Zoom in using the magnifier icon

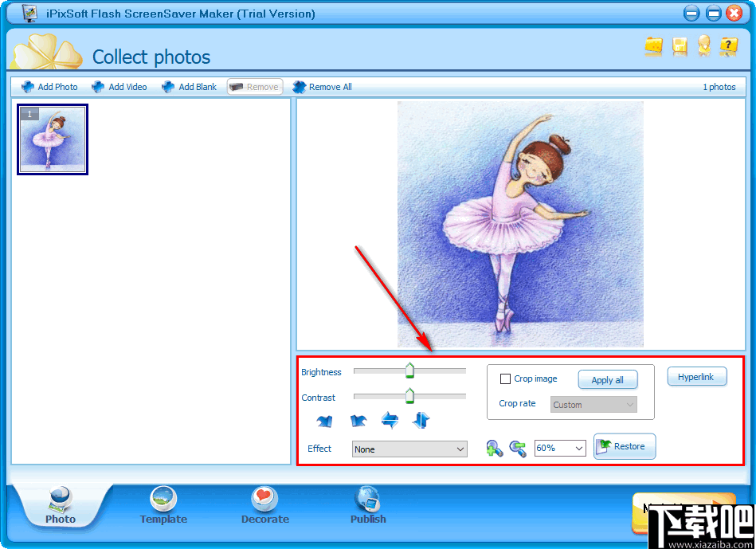click(x=495, y=448)
